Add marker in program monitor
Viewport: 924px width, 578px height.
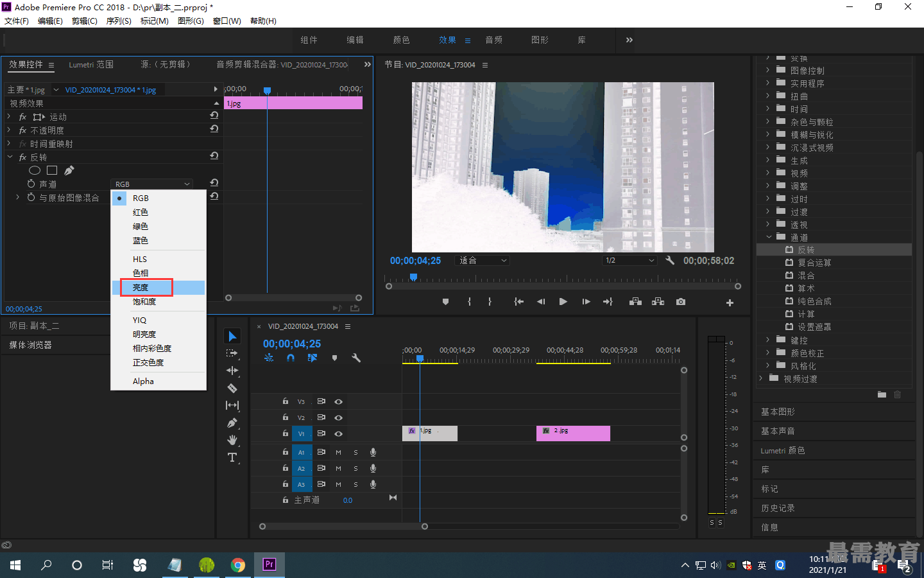pos(445,302)
